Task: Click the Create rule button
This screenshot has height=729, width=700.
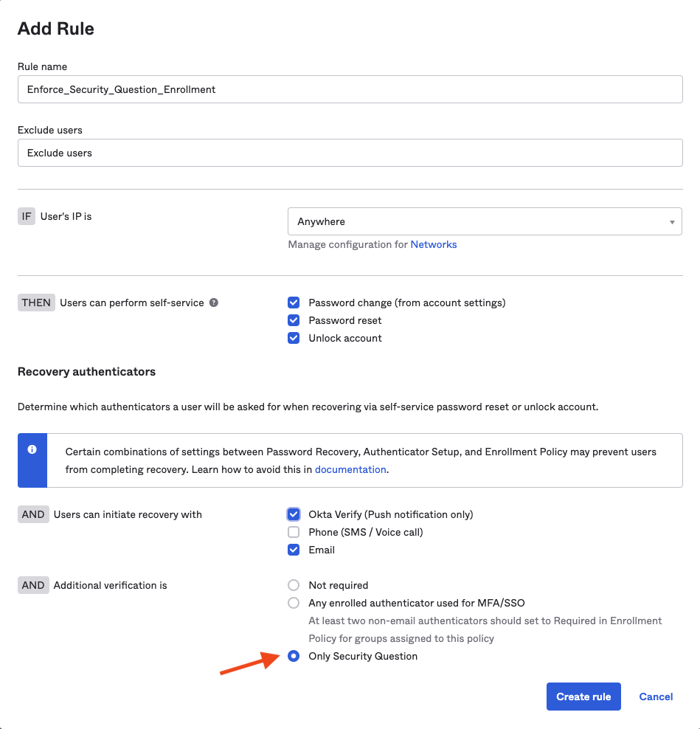Action: [583, 697]
